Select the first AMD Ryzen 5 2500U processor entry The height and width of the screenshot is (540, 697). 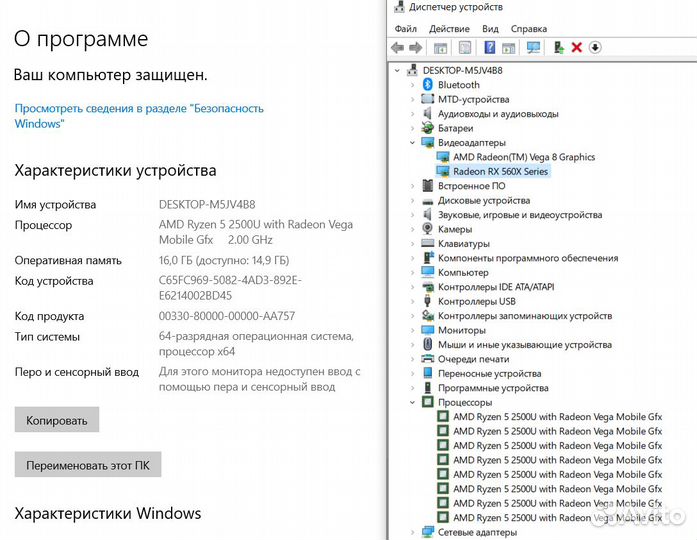pyautogui.click(x=557, y=416)
